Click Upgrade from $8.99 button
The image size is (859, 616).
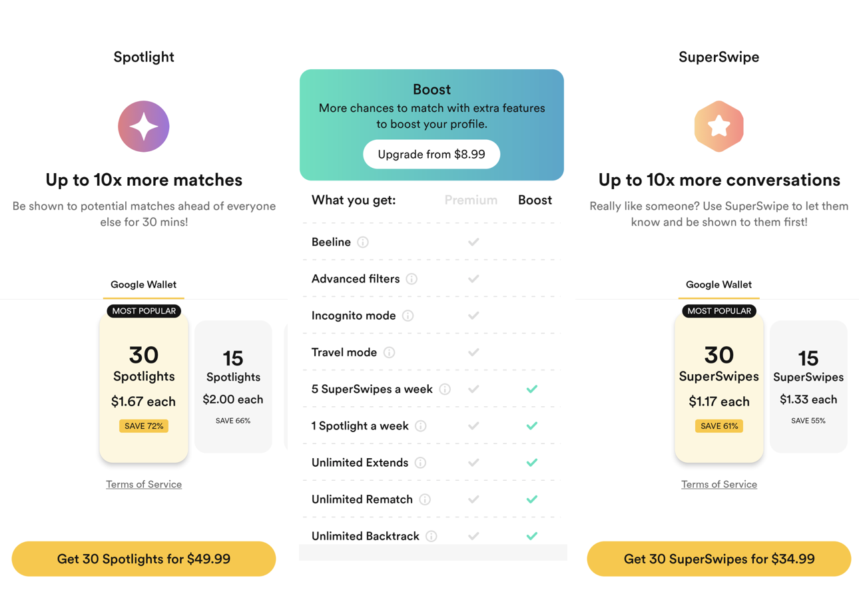tap(431, 154)
